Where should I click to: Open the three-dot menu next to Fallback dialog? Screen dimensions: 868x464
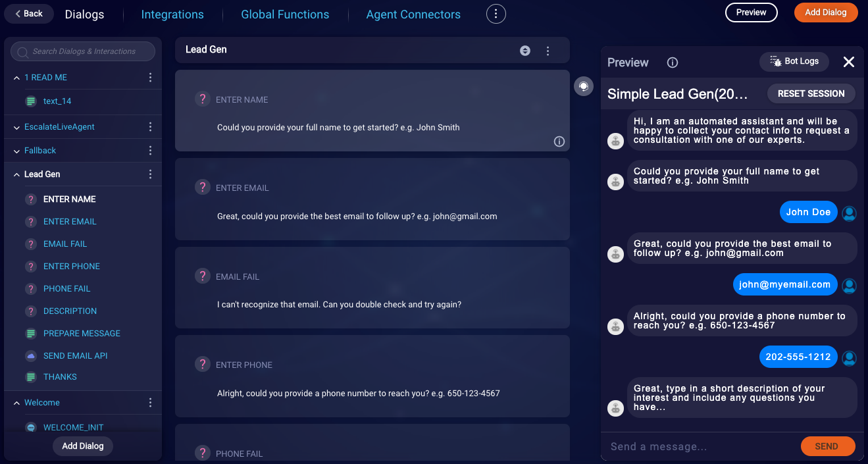click(x=150, y=150)
